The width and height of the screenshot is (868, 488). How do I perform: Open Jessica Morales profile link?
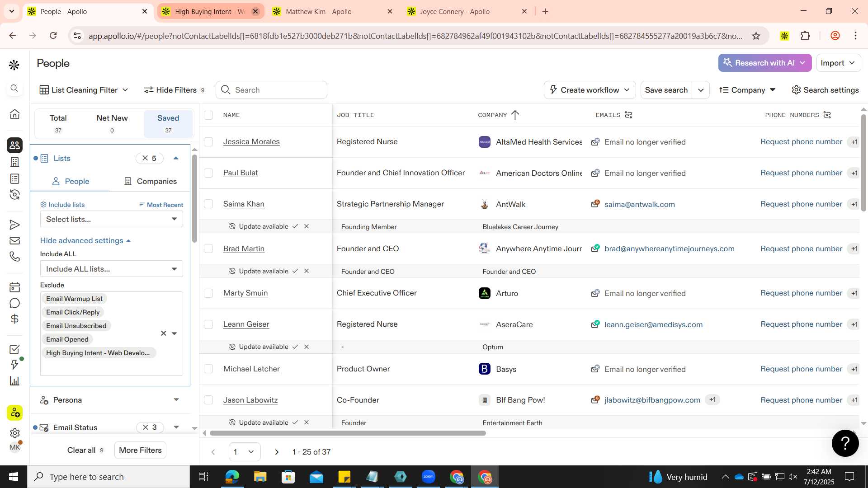pos(251,142)
